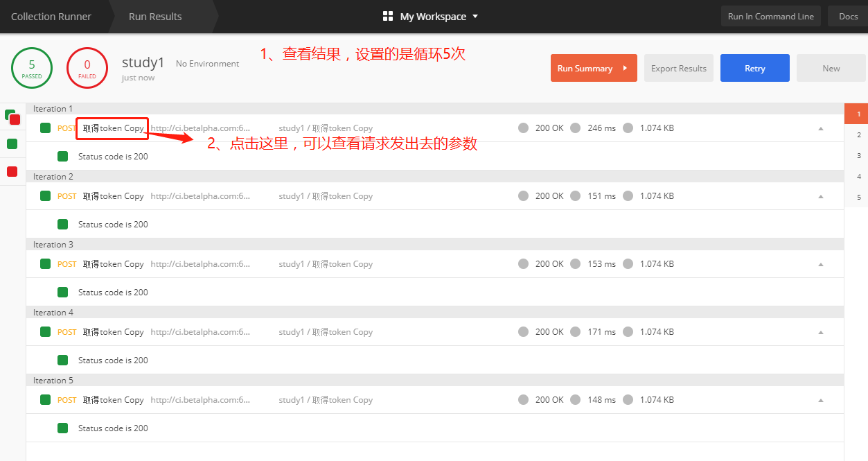868x461 pixels.
Task: Click the red FAILED counter circle
Action: pyautogui.click(x=87, y=68)
